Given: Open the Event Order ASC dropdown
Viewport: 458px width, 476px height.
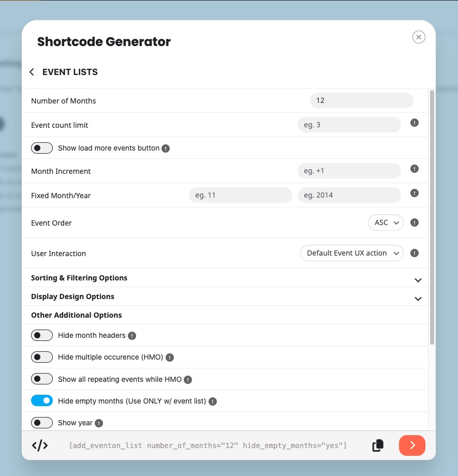Looking at the screenshot, I should (386, 222).
